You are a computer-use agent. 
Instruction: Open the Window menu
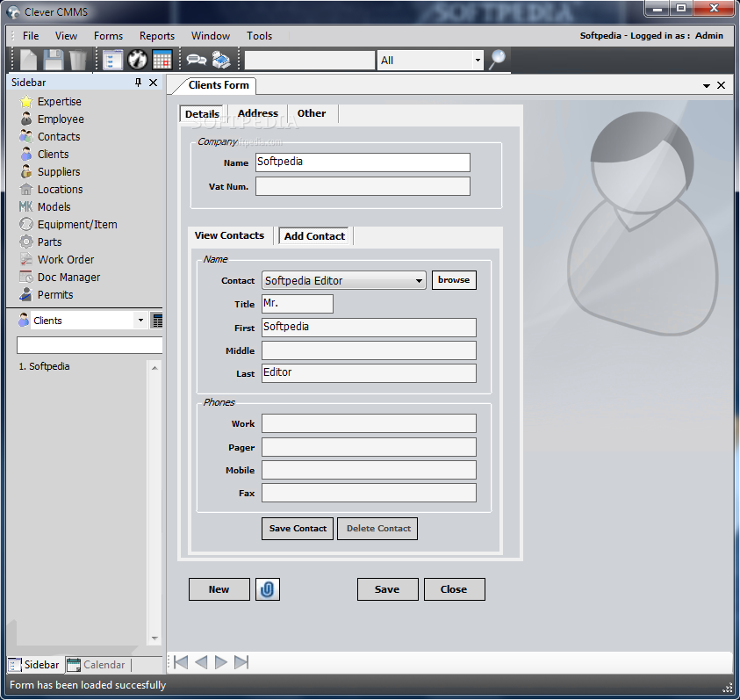[211, 36]
